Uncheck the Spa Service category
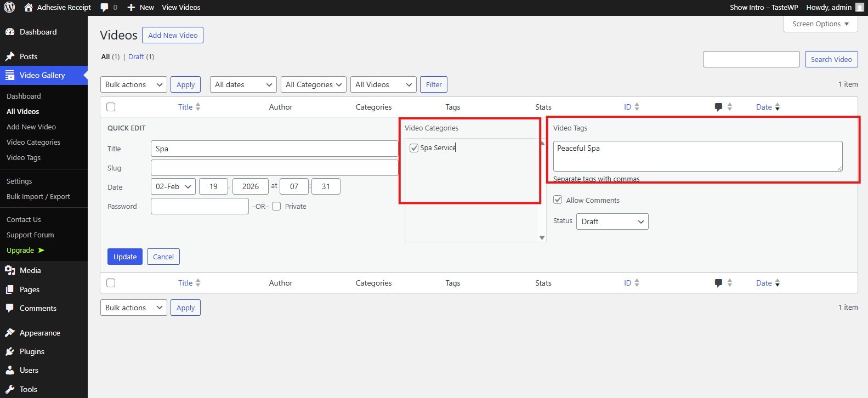Viewport: 868px width, 398px height. 414,148
